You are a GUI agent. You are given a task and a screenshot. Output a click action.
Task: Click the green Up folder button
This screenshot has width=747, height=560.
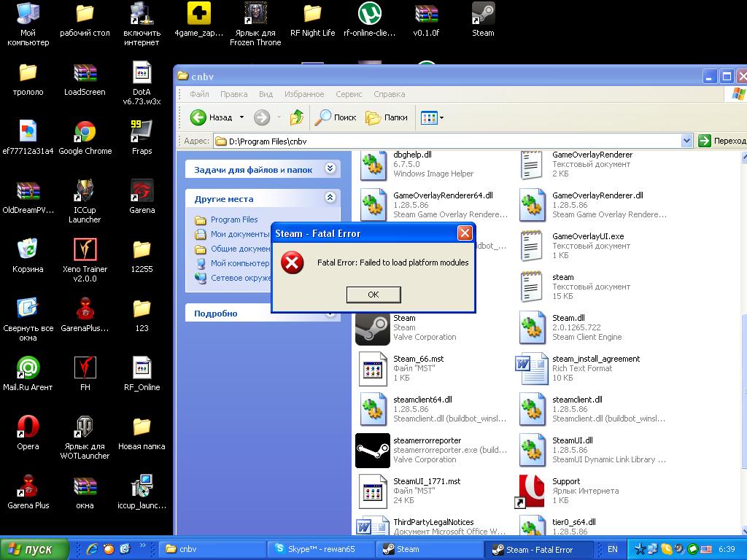click(x=297, y=117)
